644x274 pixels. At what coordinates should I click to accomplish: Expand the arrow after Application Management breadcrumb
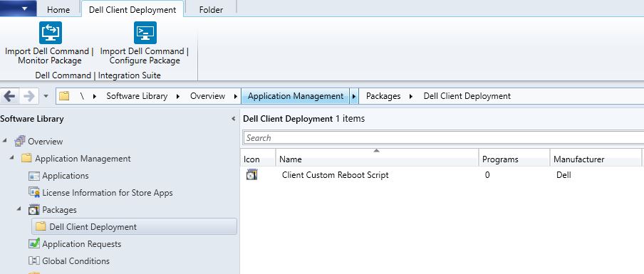point(354,96)
